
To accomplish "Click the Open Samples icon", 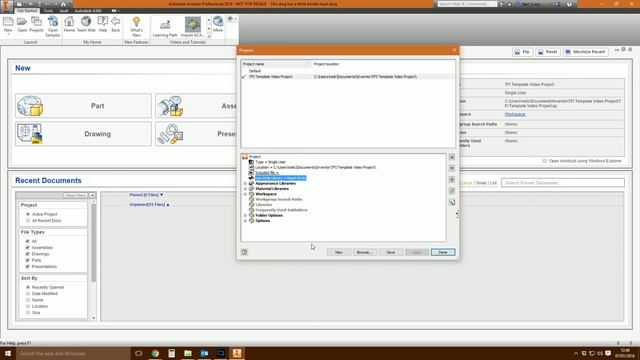I will 53,22.
